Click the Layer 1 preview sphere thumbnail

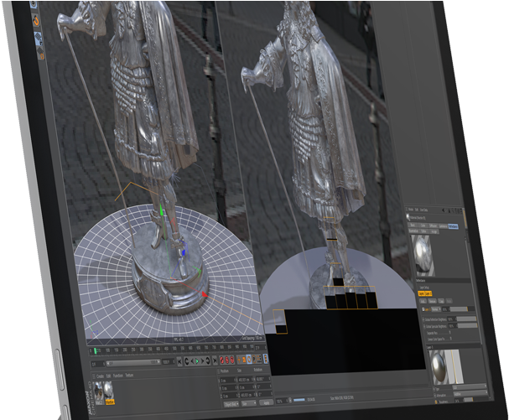coord(439,366)
